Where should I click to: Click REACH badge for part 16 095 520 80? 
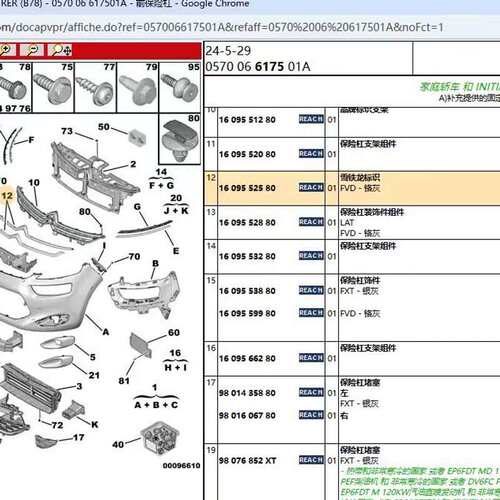click(311, 154)
